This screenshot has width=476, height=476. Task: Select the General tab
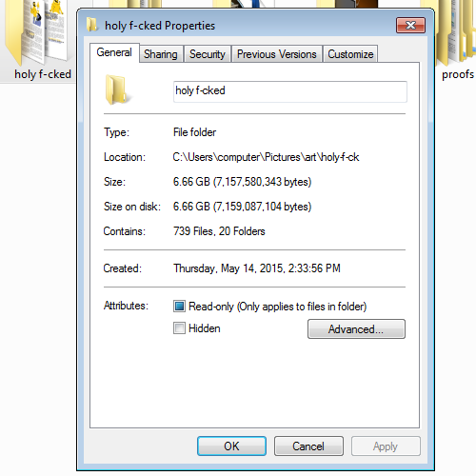pos(114,52)
